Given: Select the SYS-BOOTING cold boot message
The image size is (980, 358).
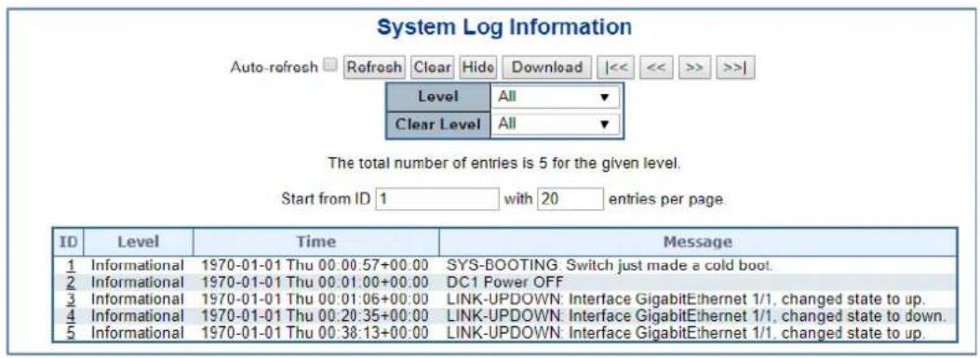Looking at the screenshot, I should [x=610, y=265].
